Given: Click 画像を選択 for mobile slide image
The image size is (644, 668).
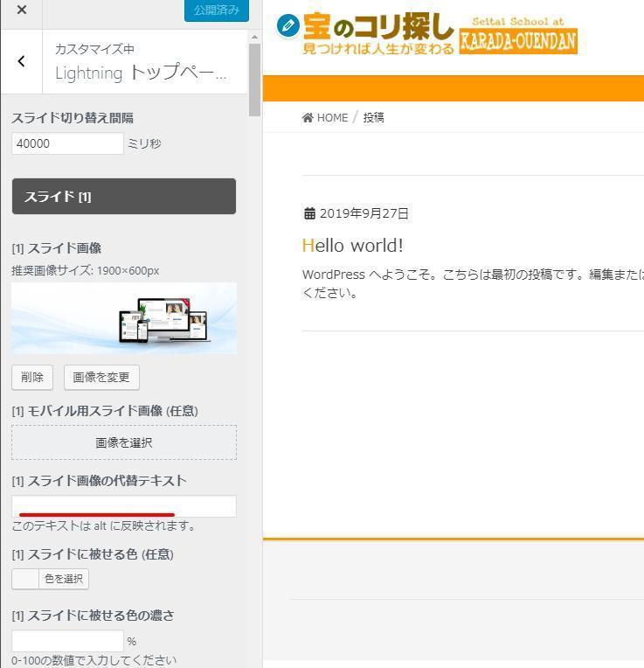Looking at the screenshot, I should click(124, 442).
